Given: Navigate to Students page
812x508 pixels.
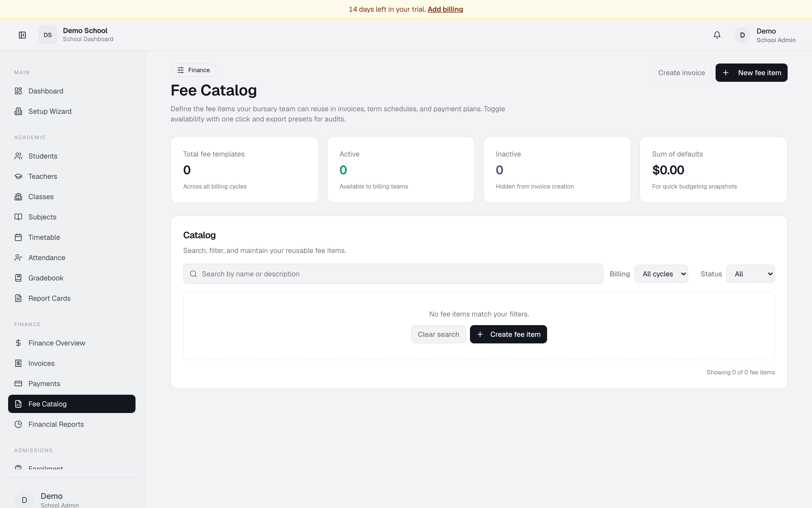Looking at the screenshot, I should 72,156.
